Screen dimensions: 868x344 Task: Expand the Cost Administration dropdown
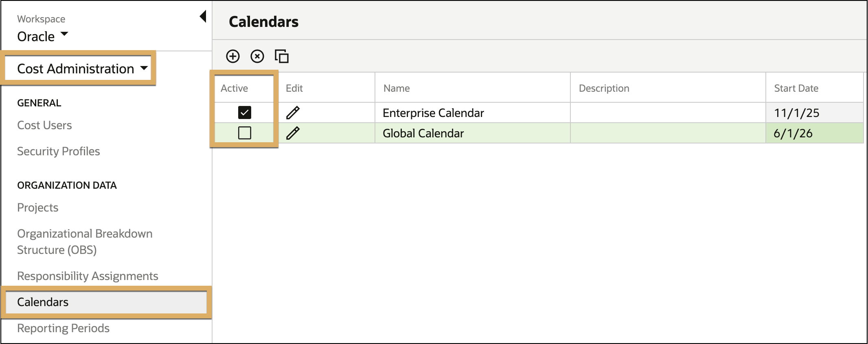coord(83,68)
